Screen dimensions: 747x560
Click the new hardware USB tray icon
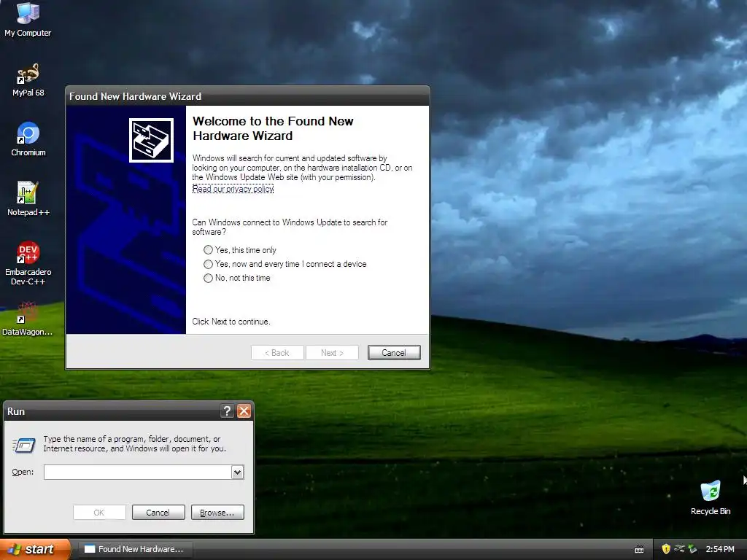tap(679, 549)
